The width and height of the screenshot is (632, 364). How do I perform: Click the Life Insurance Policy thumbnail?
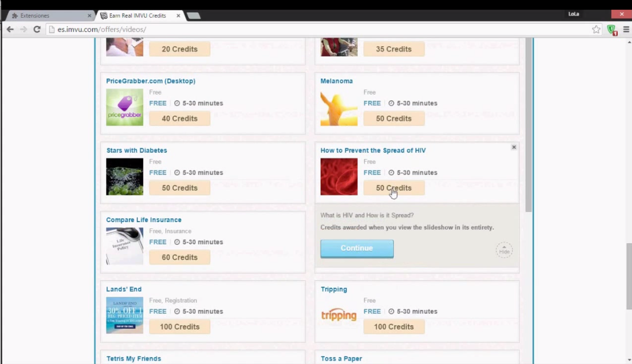125,246
